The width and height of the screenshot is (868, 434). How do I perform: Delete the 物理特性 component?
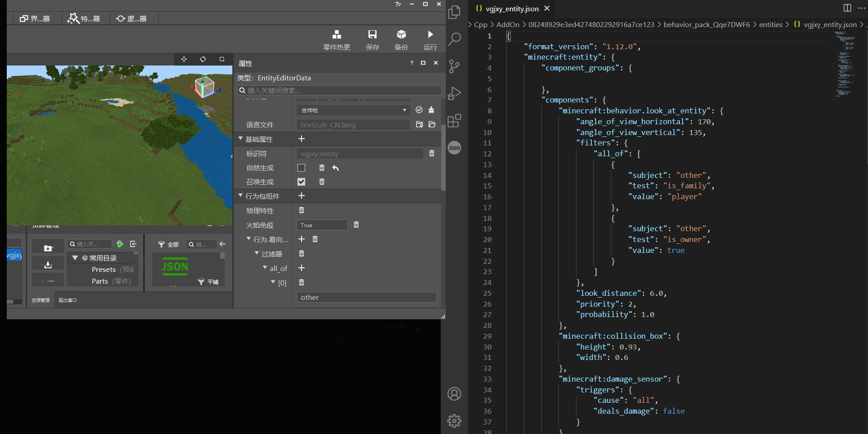click(x=302, y=210)
